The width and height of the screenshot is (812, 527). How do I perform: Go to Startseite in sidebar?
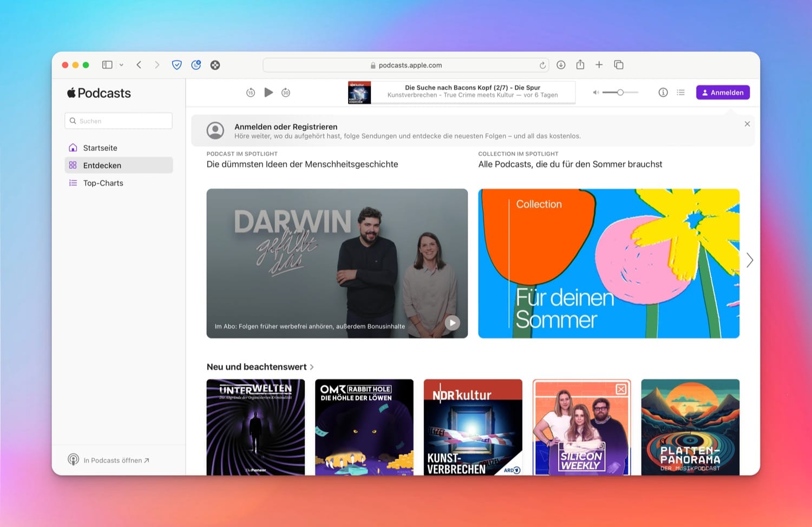coord(100,148)
